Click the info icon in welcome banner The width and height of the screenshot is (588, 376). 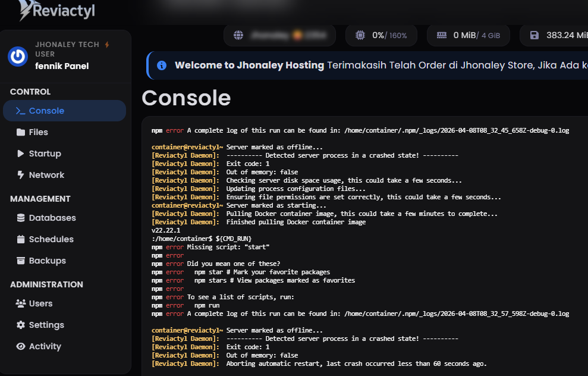click(162, 65)
